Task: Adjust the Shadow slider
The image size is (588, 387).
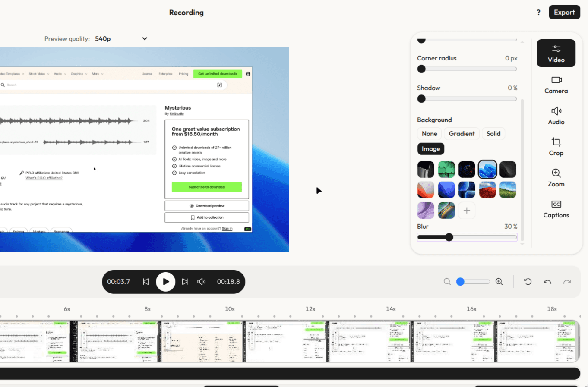Action: click(467, 99)
